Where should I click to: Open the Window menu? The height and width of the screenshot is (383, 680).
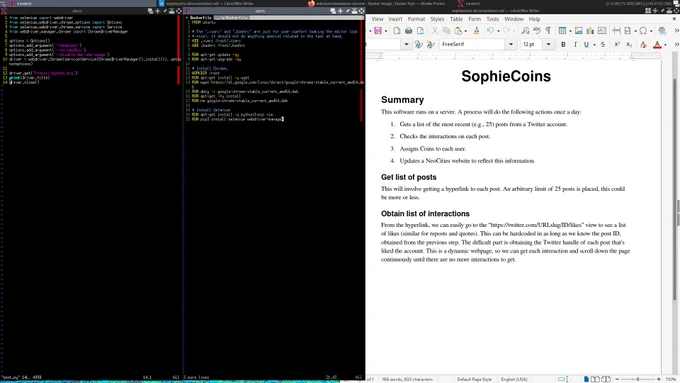point(514,19)
